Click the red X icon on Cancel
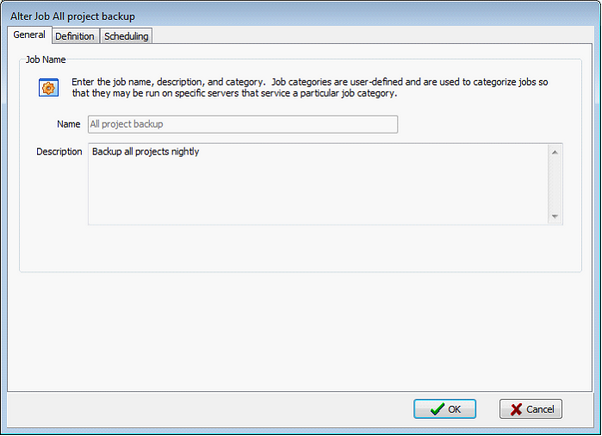The height and width of the screenshot is (436, 602). click(516, 409)
